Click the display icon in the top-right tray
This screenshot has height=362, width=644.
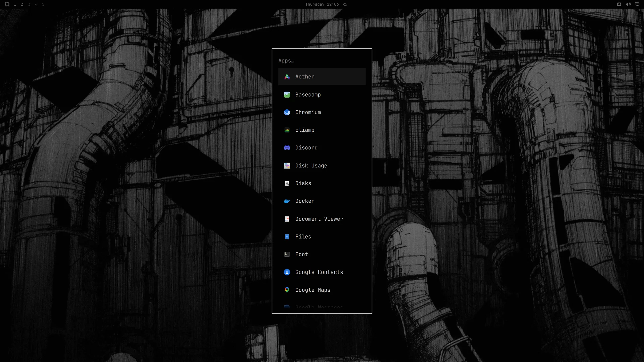pos(637,4)
